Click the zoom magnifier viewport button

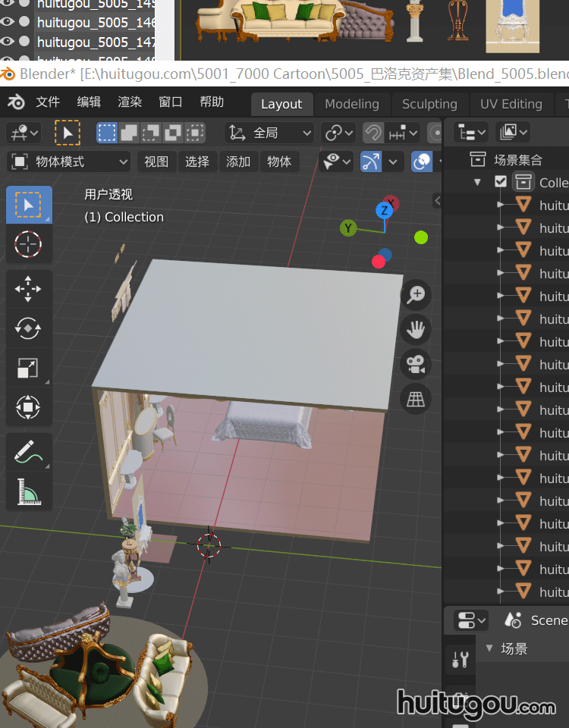[416, 295]
